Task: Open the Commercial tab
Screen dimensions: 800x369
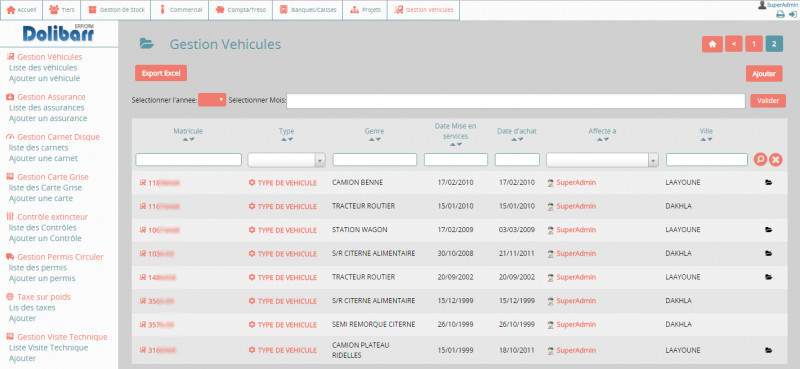Action: pos(180,10)
